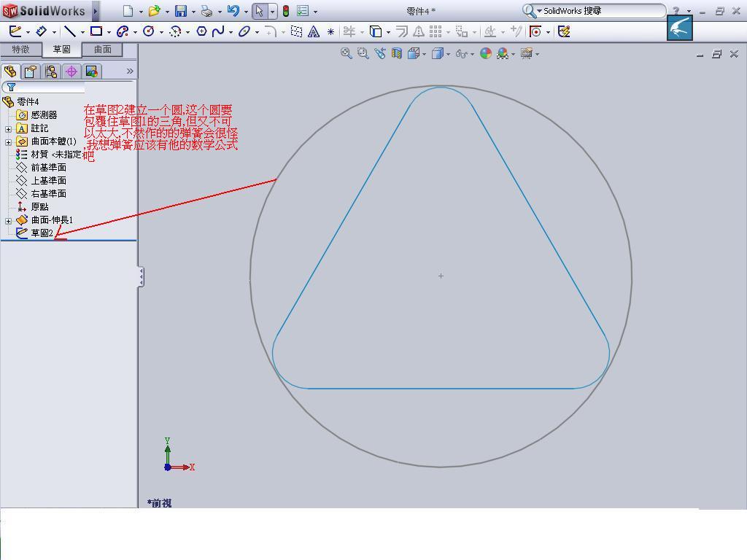This screenshot has width=747, height=560.
Task: Click the Quick Snaps icon
Action: (x=535, y=31)
